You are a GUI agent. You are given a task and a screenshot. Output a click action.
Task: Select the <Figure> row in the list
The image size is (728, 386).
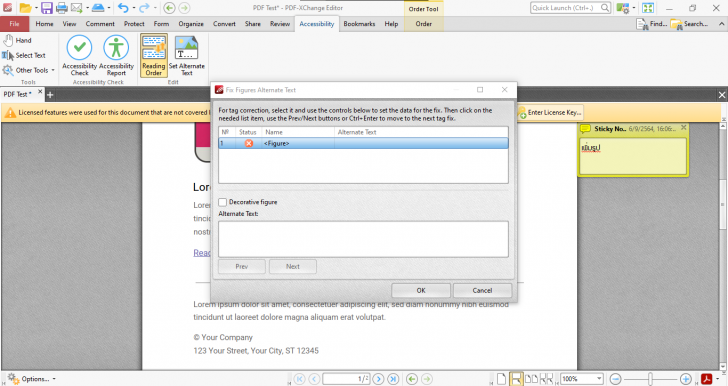click(x=363, y=144)
